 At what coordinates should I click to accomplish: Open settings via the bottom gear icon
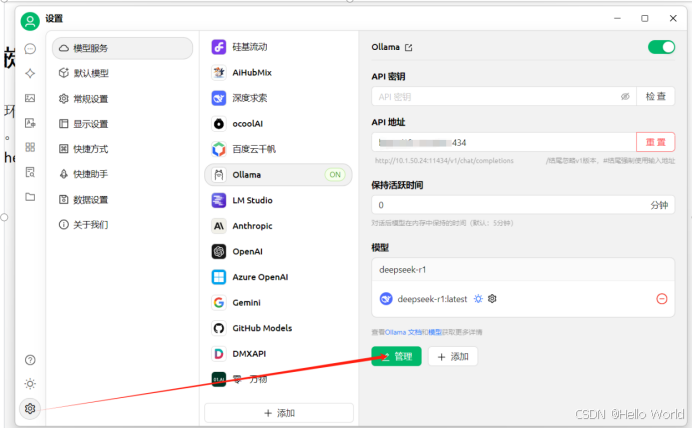[x=30, y=409]
